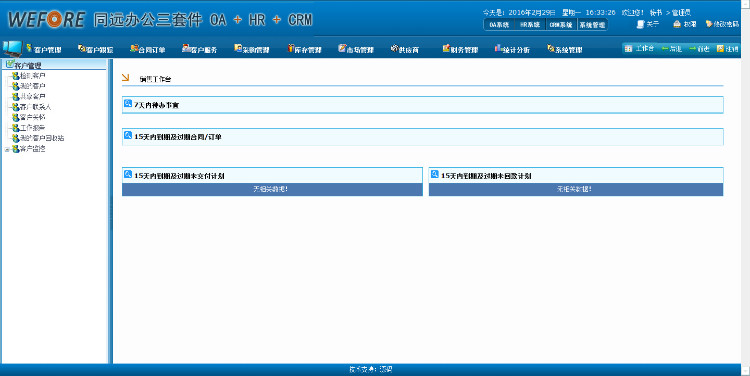Open 客户跟踪 via its navigation icon
750x376 pixels.
point(81,48)
